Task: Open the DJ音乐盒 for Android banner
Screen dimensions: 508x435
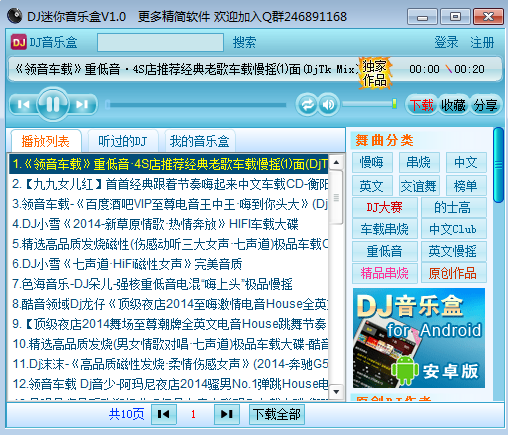Action: [x=419, y=338]
